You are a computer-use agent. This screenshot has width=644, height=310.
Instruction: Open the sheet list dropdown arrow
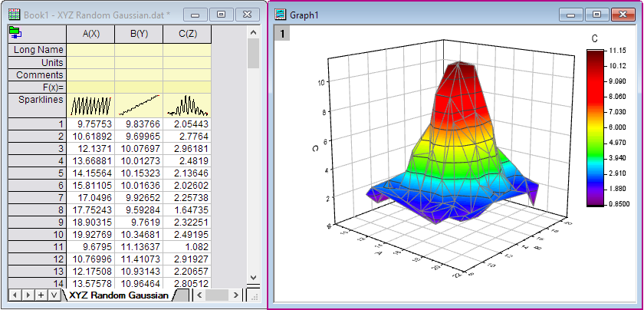pyautogui.click(x=53, y=295)
